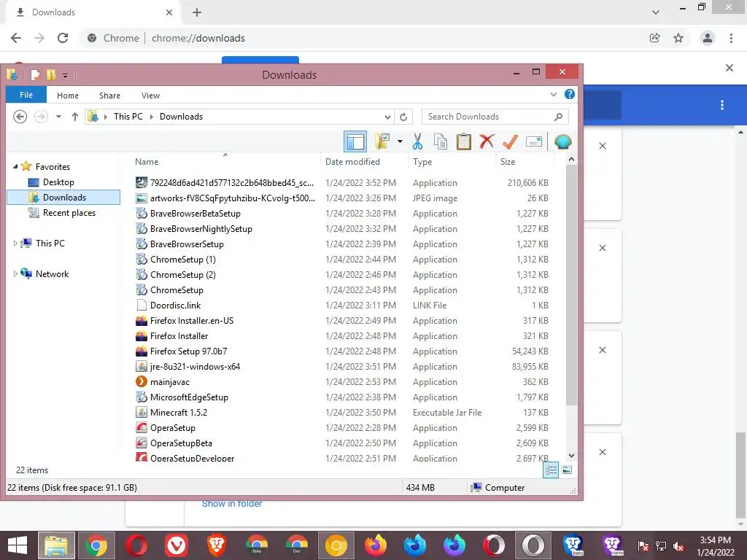Open Chrome tab search chevron

(x=656, y=12)
